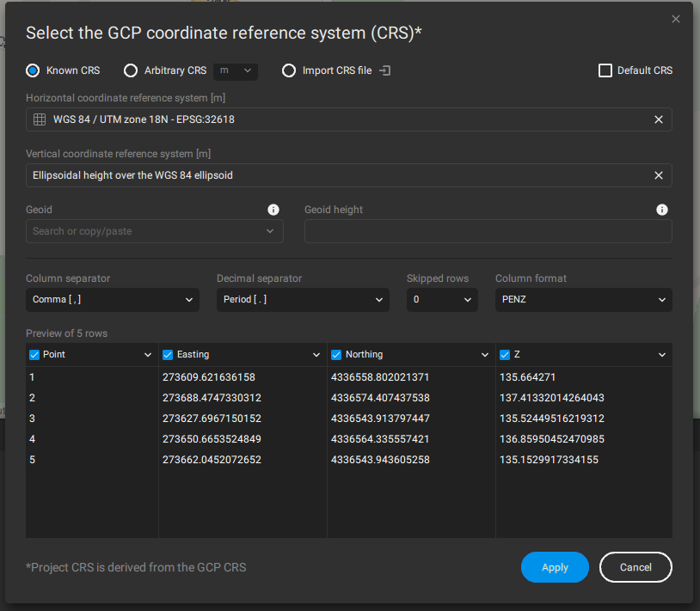Click the import file arrow icon

click(x=384, y=70)
